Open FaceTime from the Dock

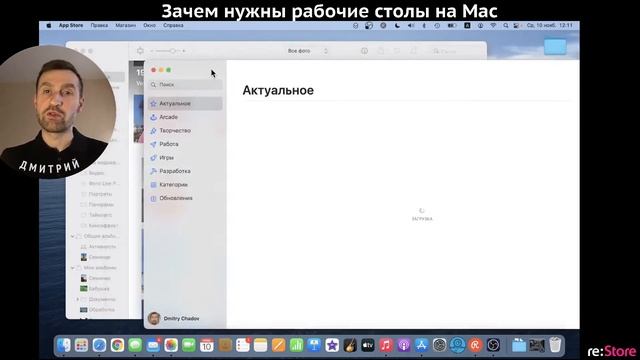click(x=189, y=345)
